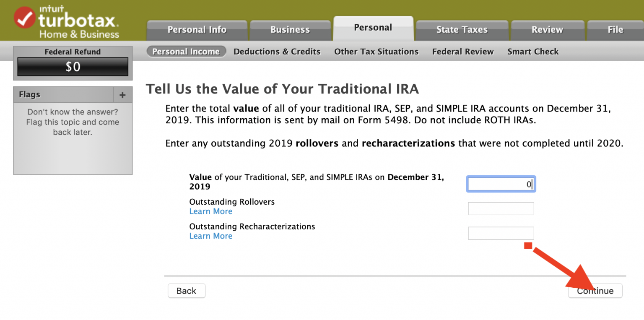Go to the State Taxes tab
The width and height of the screenshot is (644, 320).
(462, 30)
